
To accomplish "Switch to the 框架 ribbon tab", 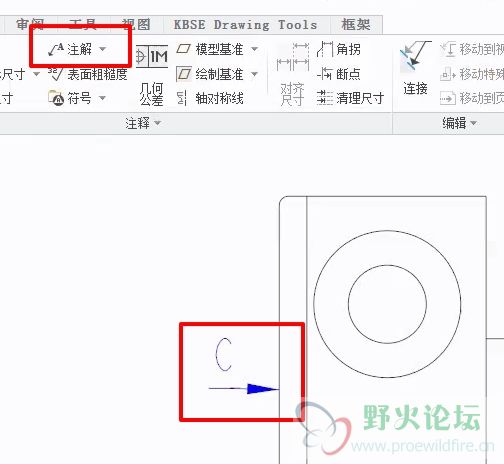I will pyautogui.click(x=356, y=25).
